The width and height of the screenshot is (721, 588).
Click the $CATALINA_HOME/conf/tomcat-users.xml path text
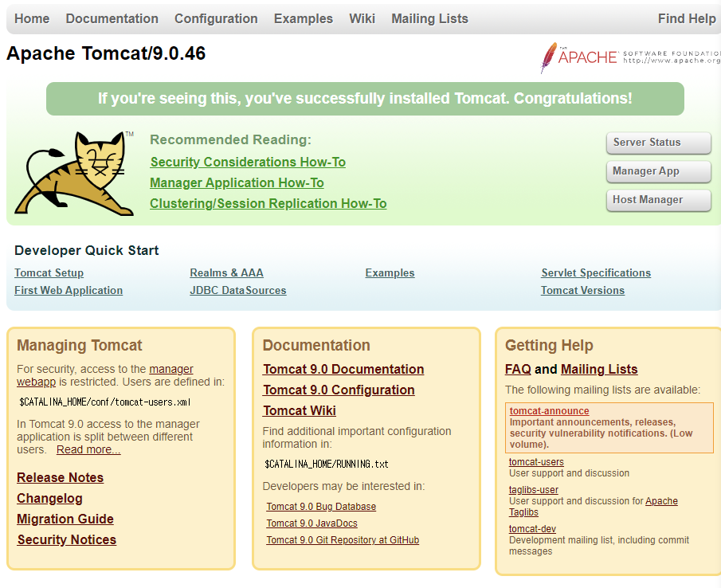pos(105,402)
